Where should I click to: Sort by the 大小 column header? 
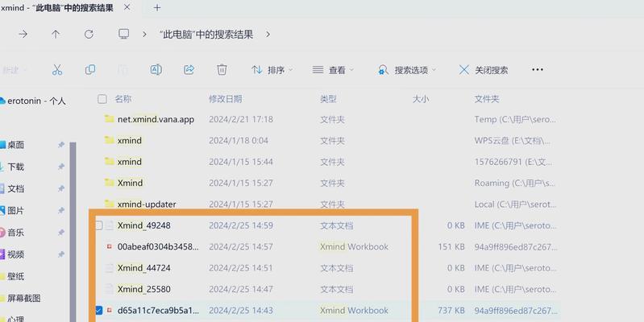coord(421,99)
